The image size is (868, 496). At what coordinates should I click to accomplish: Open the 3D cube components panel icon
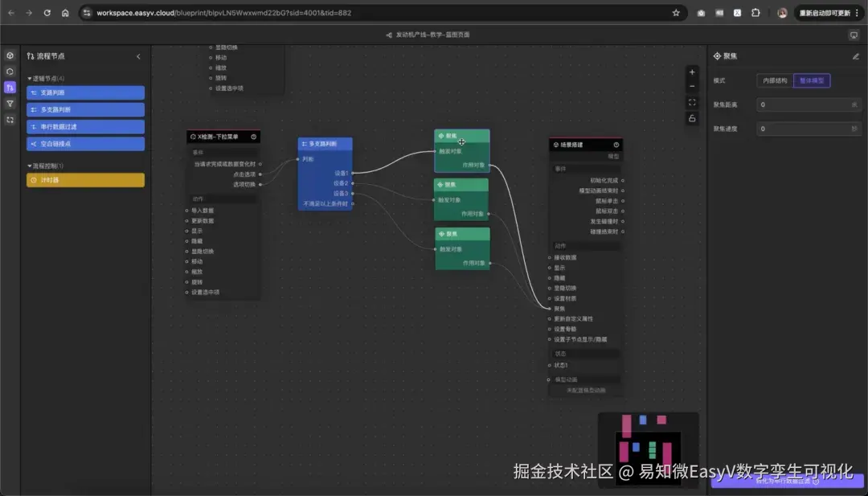10,56
